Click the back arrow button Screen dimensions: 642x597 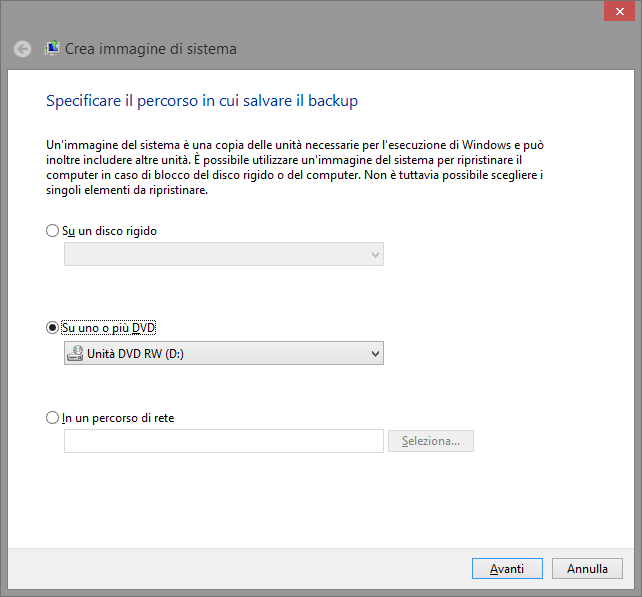point(22,48)
